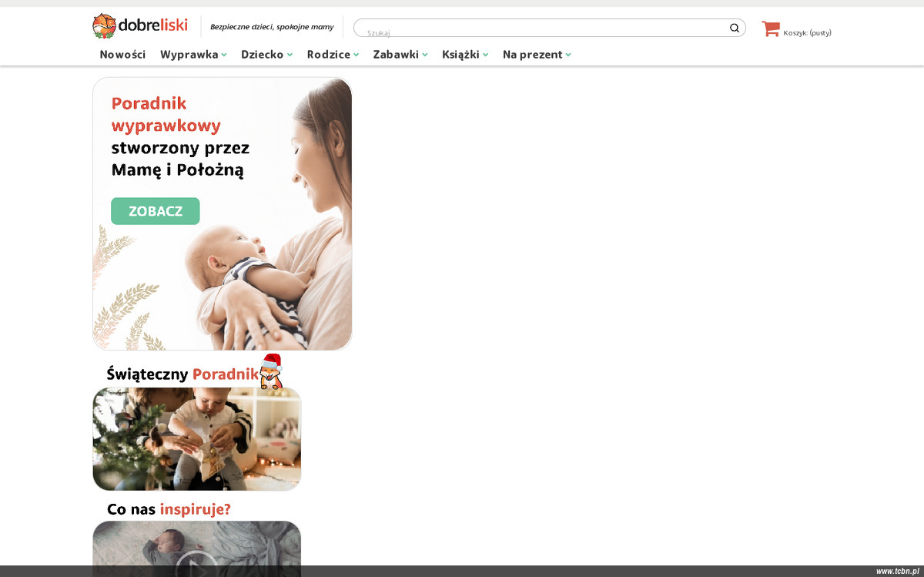The height and width of the screenshot is (577, 924).
Task: Click the Santa fox mascot icon
Action: click(271, 371)
